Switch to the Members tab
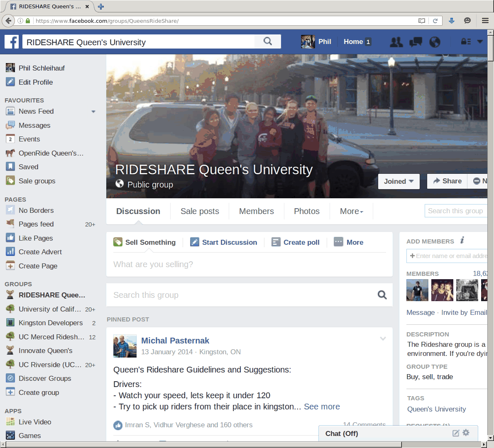The width and height of the screenshot is (494, 448). (x=257, y=211)
